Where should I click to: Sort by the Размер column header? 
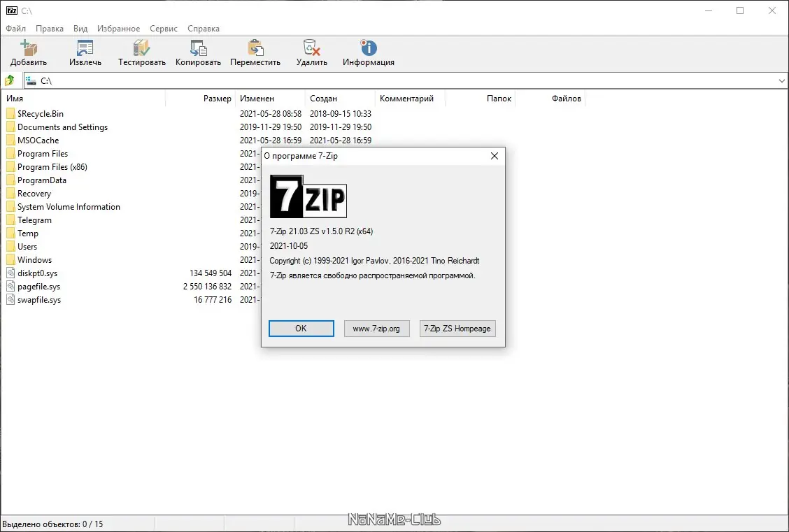(x=200, y=99)
